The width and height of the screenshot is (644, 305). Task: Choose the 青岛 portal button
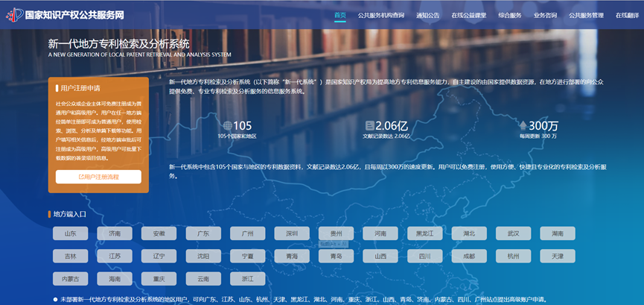[x=336, y=256]
